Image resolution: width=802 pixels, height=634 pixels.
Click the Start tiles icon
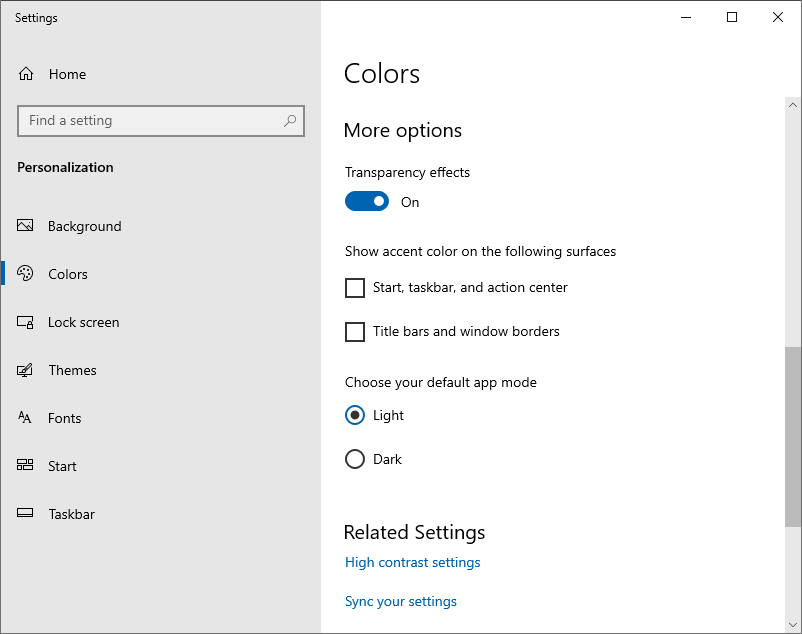pyautogui.click(x=25, y=465)
